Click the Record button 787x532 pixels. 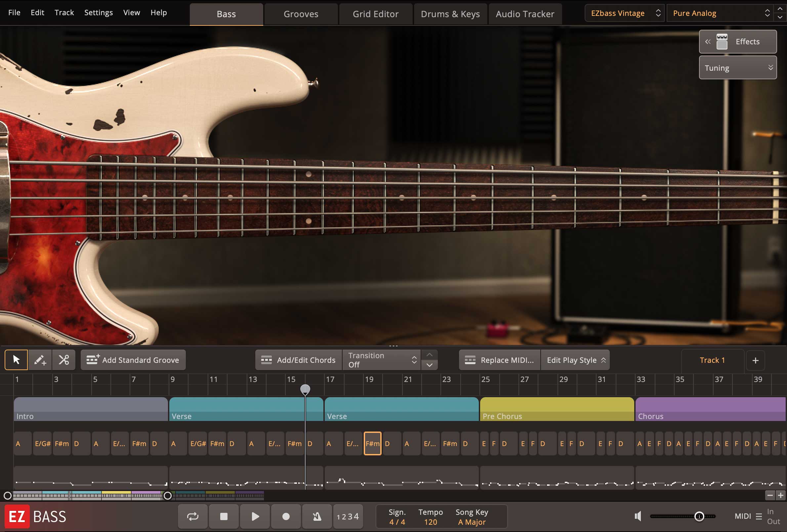(286, 516)
